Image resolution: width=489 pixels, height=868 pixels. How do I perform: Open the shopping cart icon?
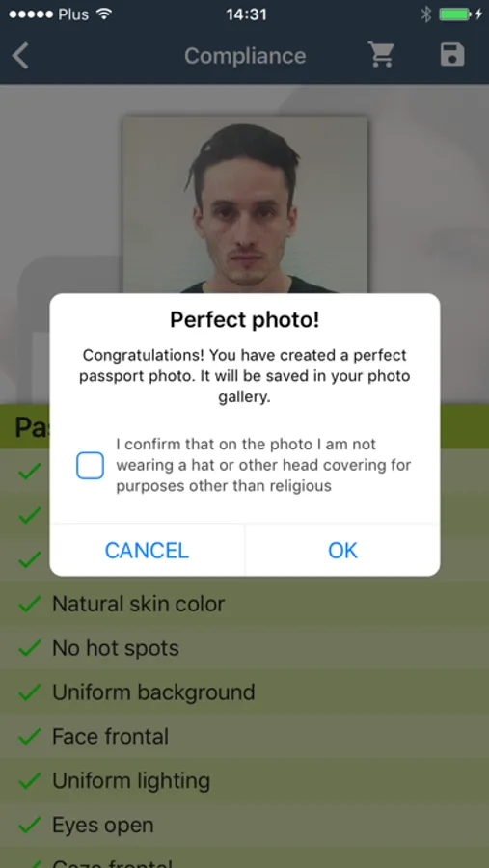click(x=381, y=55)
